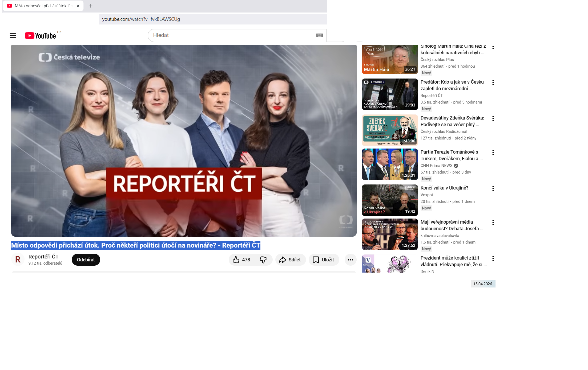Subscribe using the Odebírat button
The image size is (588, 370).
pyautogui.click(x=86, y=260)
